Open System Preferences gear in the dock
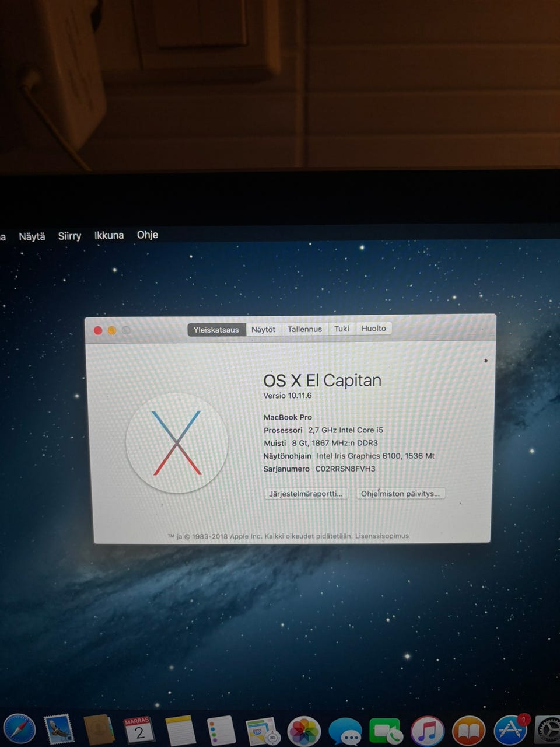The height and width of the screenshot is (747, 560). (x=548, y=731)
